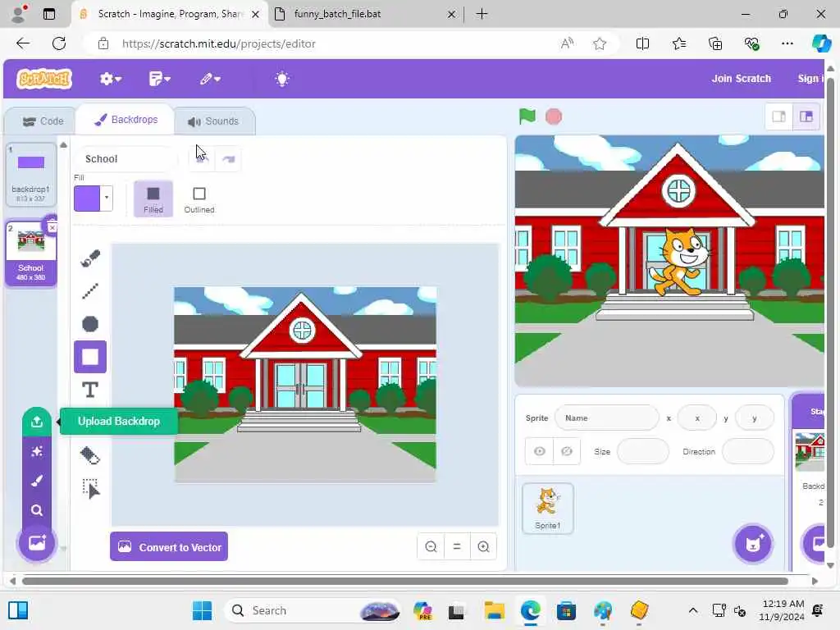Zoom in the paint canvas
The width and height of the screenshot is (840, 630).
pos(483,546)
